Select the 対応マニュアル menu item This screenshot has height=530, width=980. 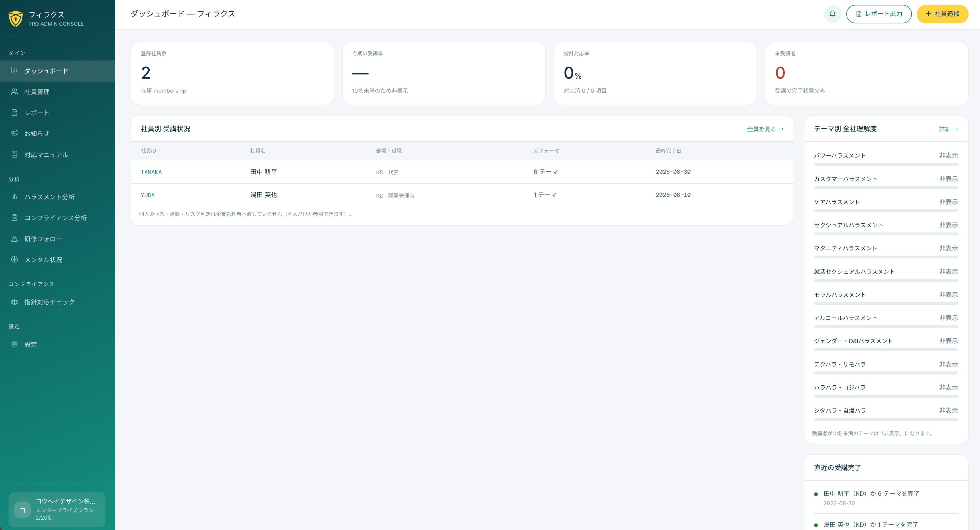point(58,155)
